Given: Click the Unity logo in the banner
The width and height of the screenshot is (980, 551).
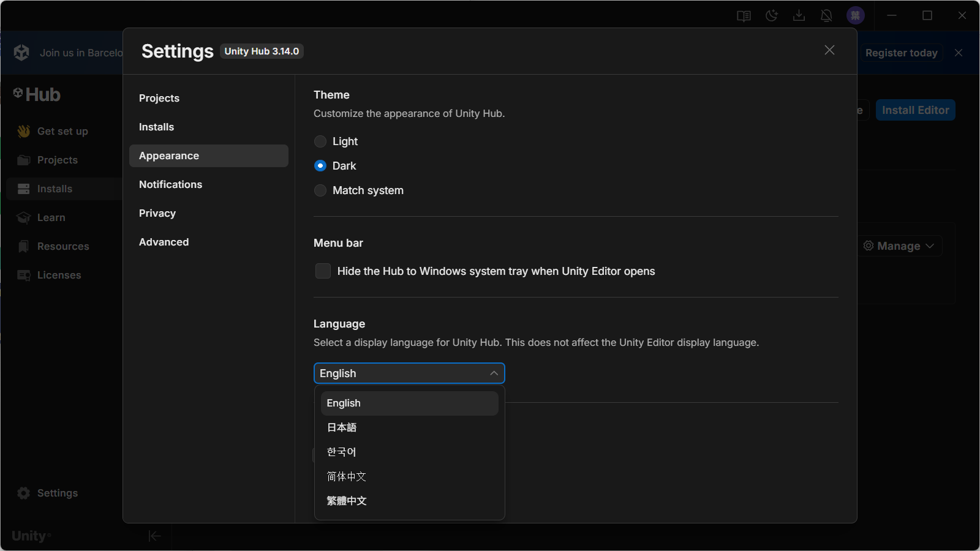Looking at the screenshot, I should (x=21, y=53).
